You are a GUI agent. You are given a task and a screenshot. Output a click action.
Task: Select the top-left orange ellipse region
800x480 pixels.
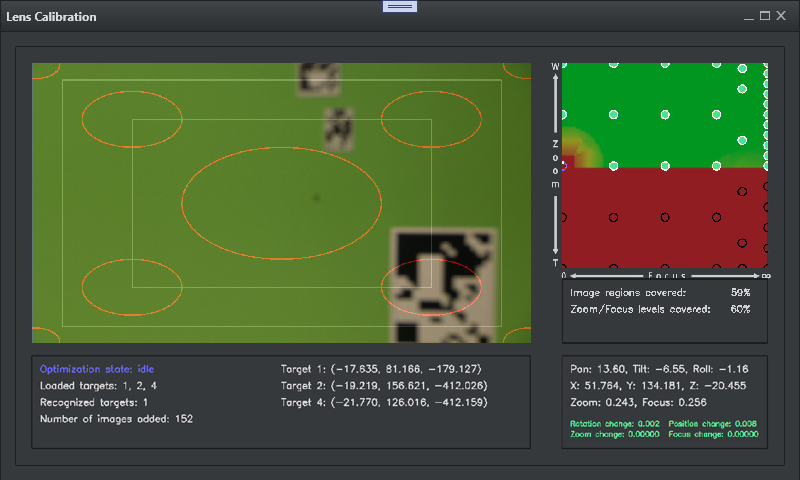click(x=132, y=118)
